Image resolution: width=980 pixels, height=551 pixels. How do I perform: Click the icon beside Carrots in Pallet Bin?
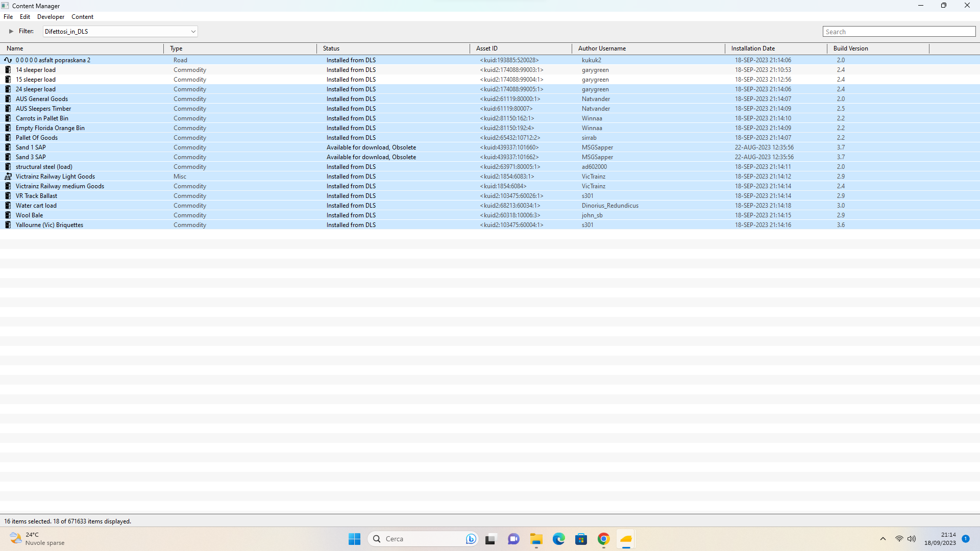coord(8,118)
